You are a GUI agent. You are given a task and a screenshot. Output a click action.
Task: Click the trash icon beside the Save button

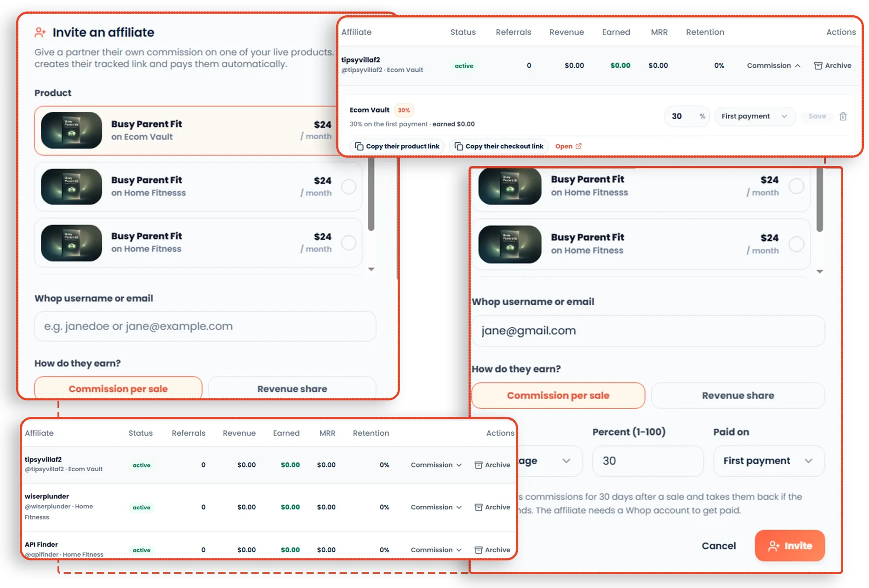pyautogui.click(x=843, y=116)
